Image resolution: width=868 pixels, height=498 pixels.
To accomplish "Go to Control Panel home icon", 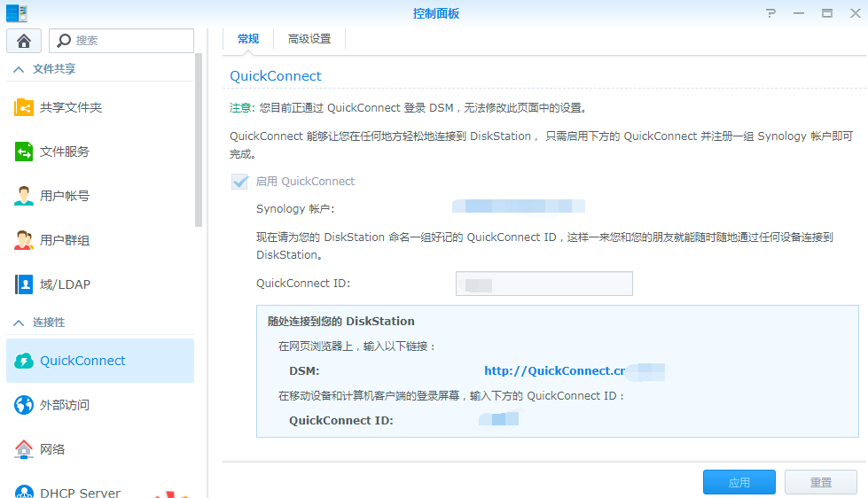I will tap(24, 41).
